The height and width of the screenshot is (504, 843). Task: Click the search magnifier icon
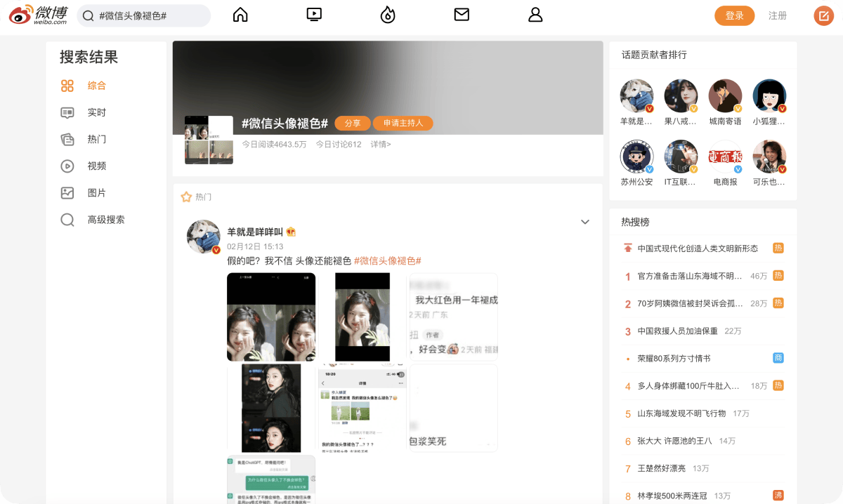[89, 15]
